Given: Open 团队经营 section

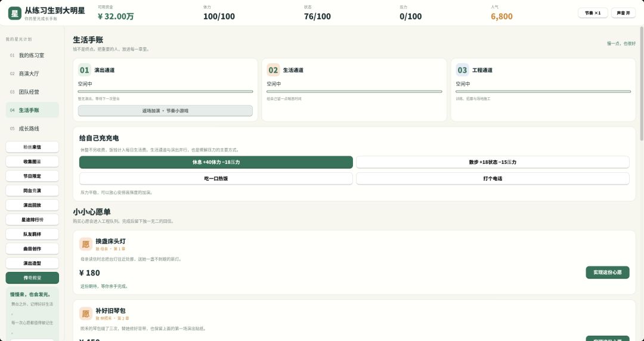Looking at the screenshot, I should (x=32, y=92).
